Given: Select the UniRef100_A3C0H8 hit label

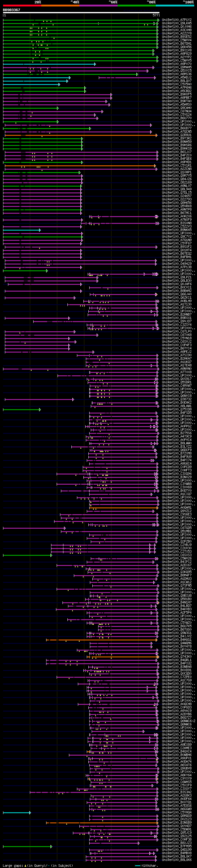Looking at the screenshot, I should (x=177, y=30).
